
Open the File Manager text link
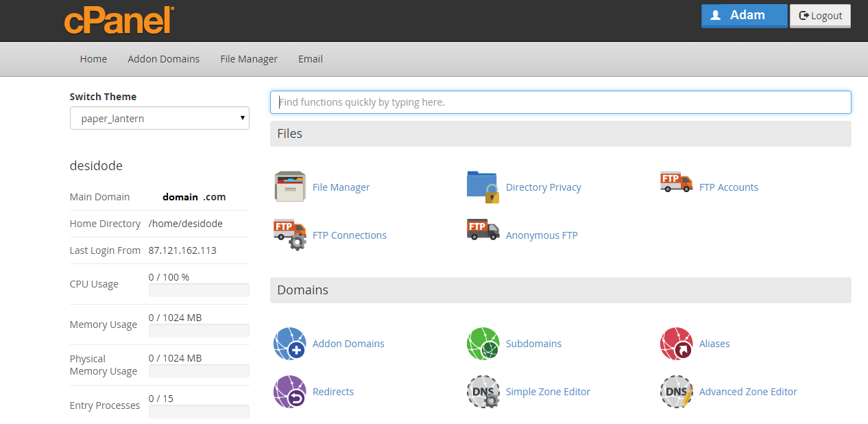tap(341, 187)
